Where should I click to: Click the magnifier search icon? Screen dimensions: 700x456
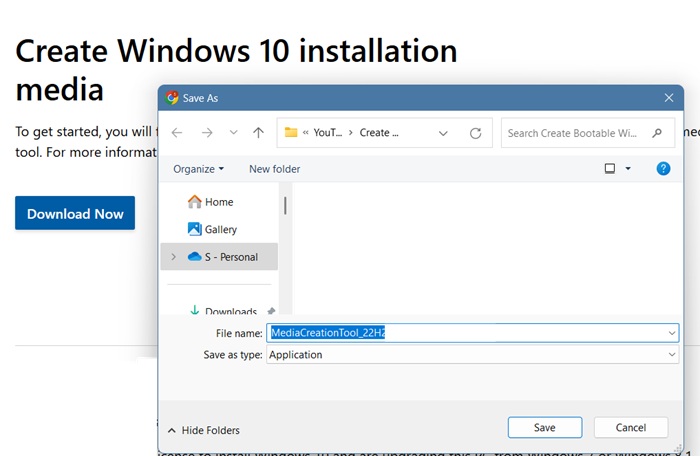point(657,133)
